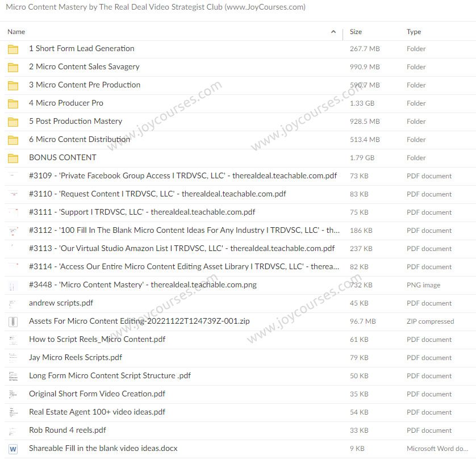Select the Assets For Micro Content Editing zip name

coord(139,321)
